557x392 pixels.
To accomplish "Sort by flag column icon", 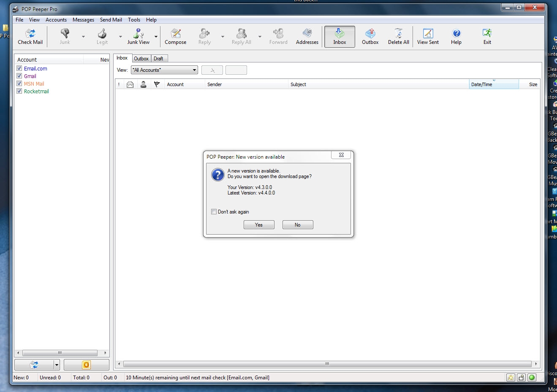I will 157,84.
